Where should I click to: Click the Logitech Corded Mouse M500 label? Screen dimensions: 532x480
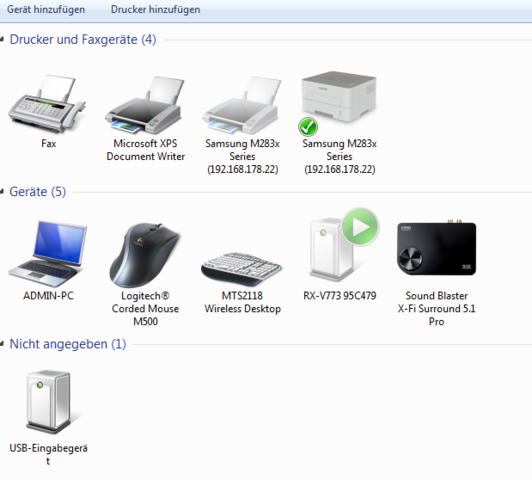point(145,309)
